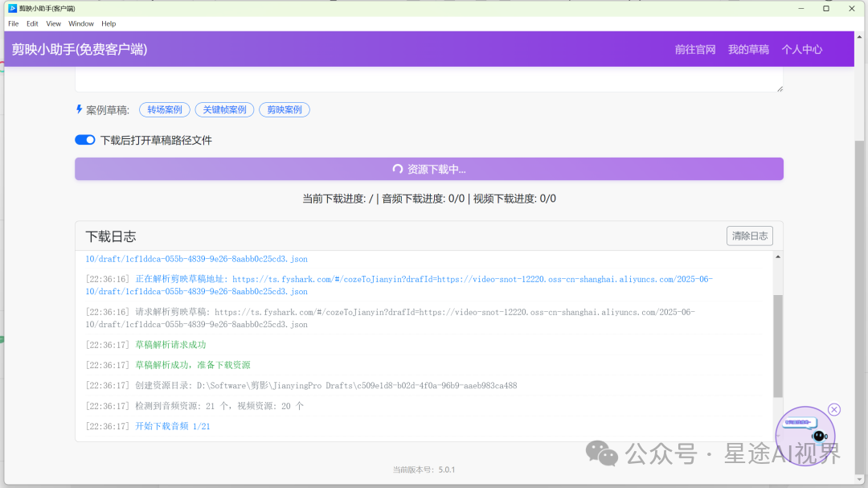This screenshot has height=488, width=868.
Task: Open the Help menu
Action: [x=108, y=24]
